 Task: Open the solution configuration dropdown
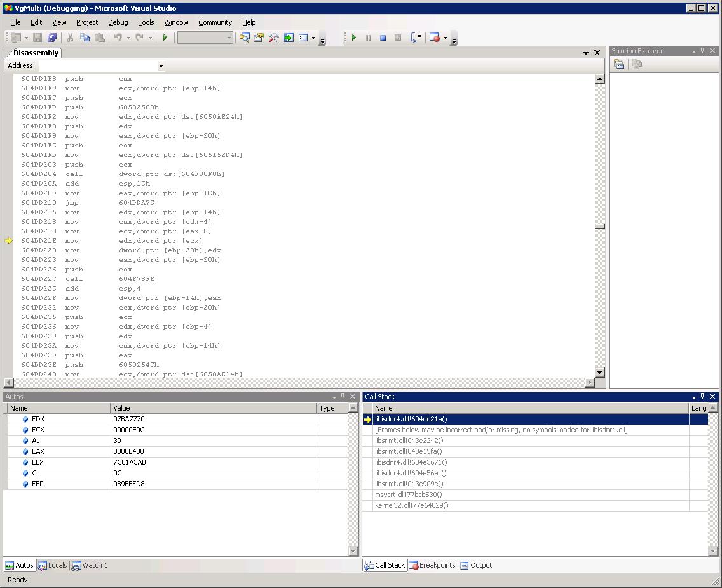click(229, 38)
